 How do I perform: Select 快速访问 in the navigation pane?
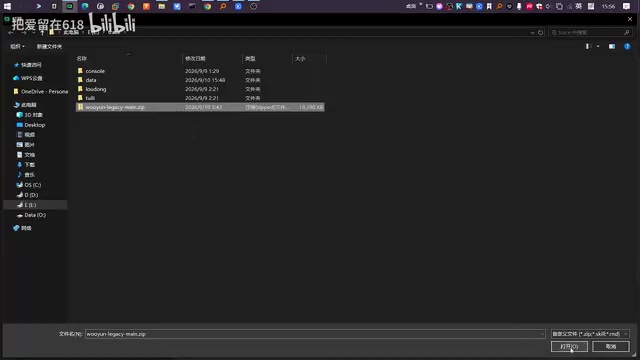[x=31, y=65]
